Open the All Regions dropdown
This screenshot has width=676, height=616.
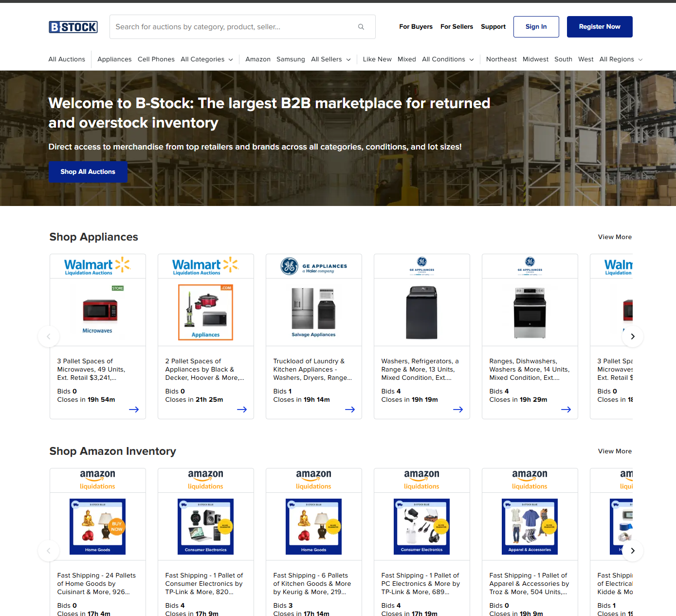pyautogui.click(x=621, y=59)
